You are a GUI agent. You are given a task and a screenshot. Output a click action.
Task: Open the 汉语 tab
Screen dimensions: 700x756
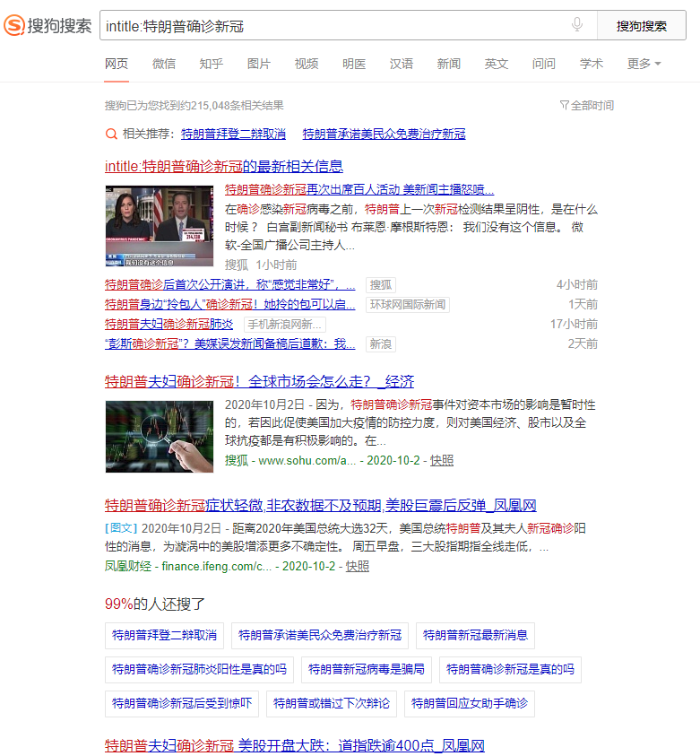(x=402, y=64)
